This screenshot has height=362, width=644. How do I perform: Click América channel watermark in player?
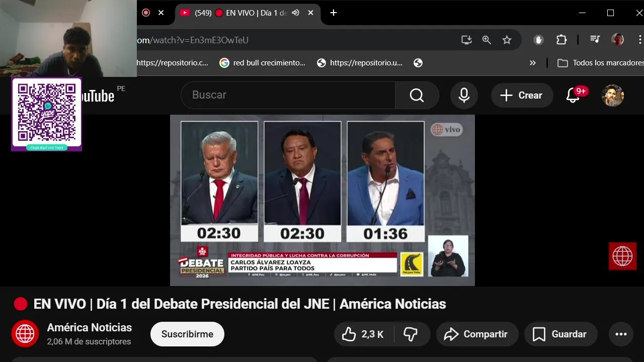point(622,256)
